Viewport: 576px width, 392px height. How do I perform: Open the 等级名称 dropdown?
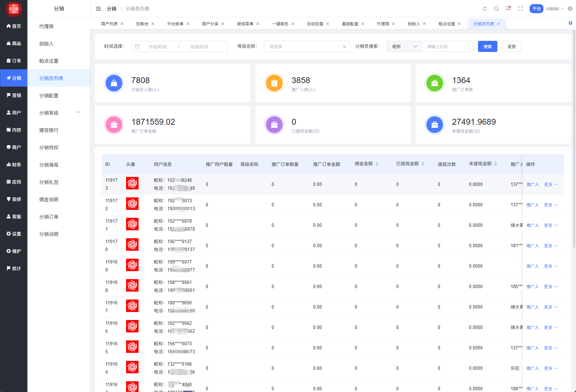[x=307, y=46]
